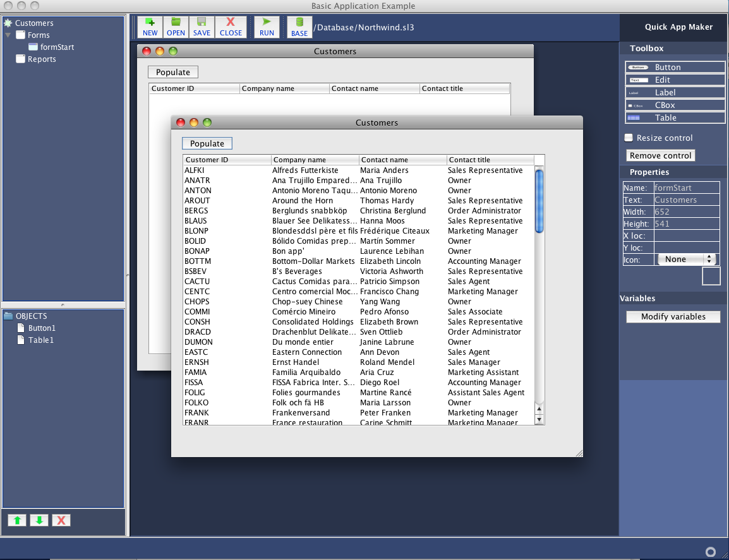The width and height of the screenshot is (729, 560).
Task: Click the Remove control button
Action: point(660,156)
